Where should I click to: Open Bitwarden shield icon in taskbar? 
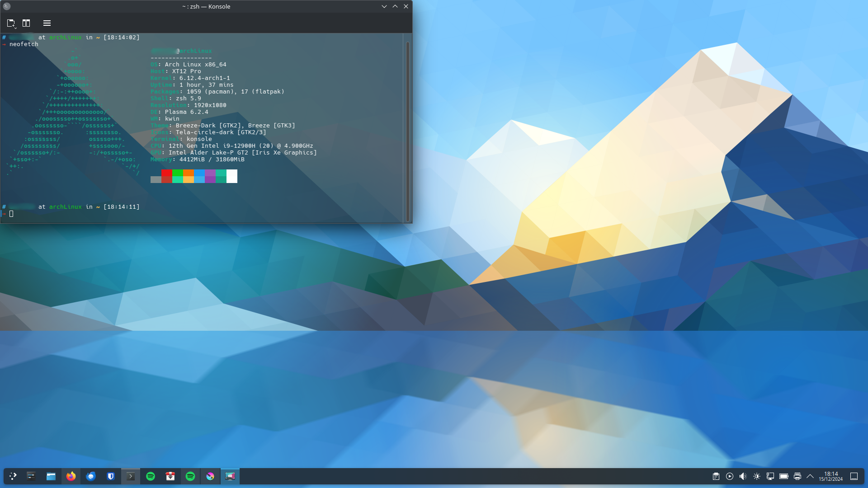click(111, 476)
